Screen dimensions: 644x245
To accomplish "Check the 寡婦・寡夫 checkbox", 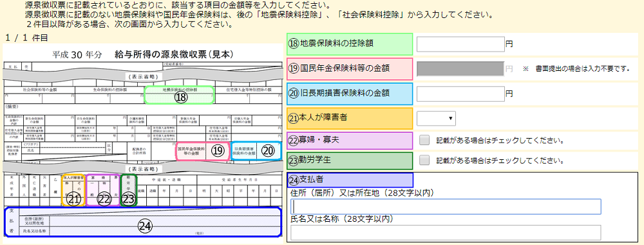I will point(424,140).
